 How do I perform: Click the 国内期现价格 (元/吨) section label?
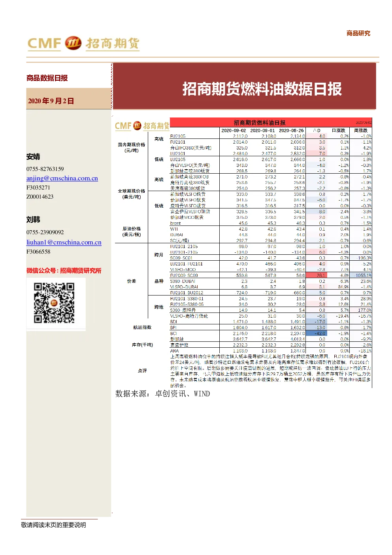132,148
